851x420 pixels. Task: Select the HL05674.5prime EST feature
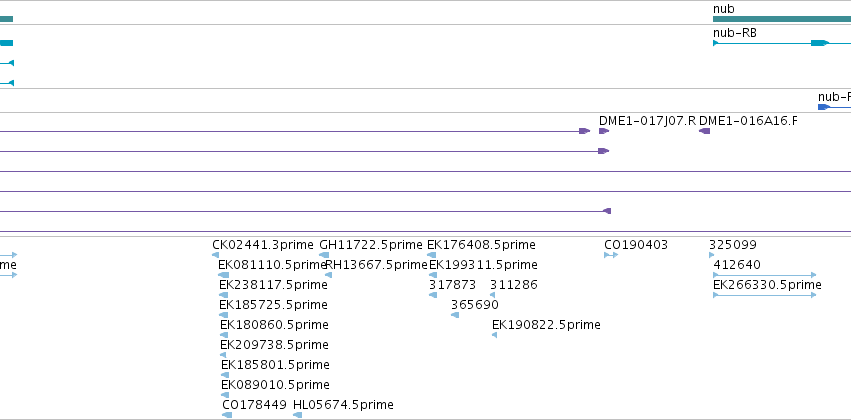pos(297,415)
